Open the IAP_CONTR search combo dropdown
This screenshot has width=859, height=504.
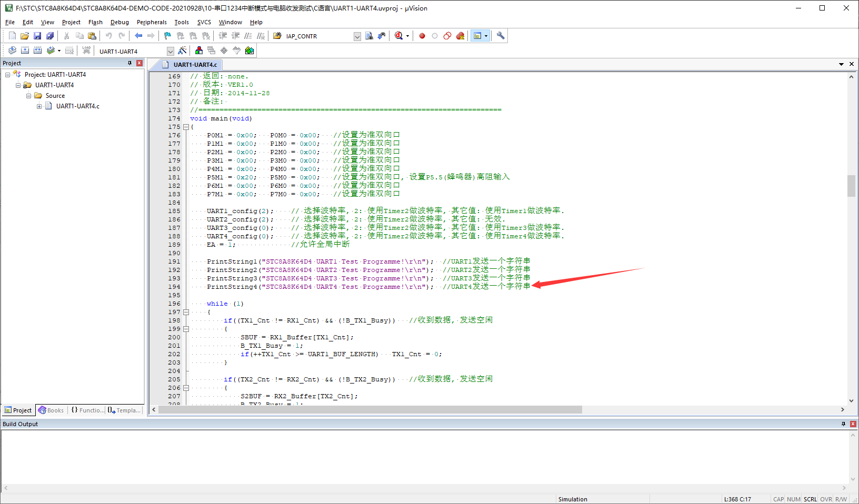point(357,36)
